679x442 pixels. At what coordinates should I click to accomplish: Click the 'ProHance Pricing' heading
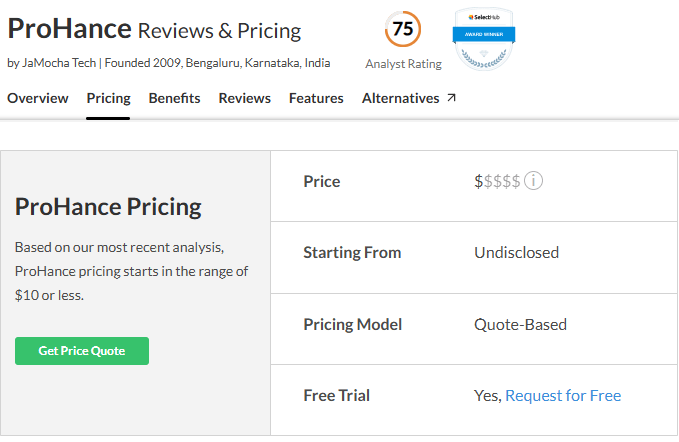coord(108,207)
